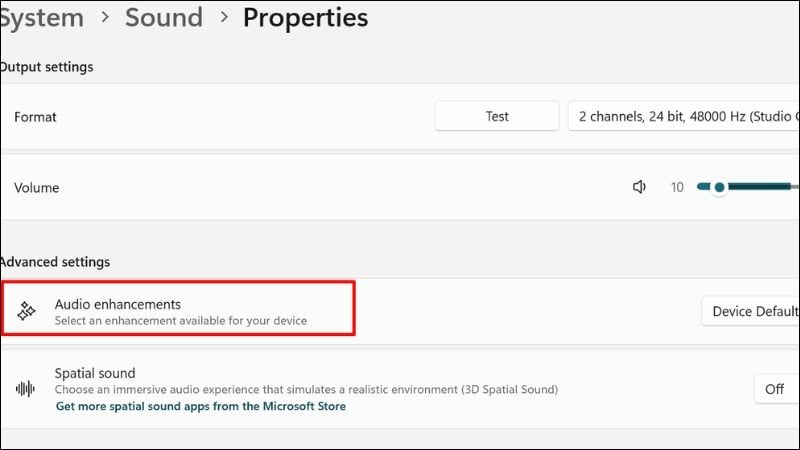This screenshot has height=450, width=800.
Task: Select the Spatial sound label
Action: (95, 373)
